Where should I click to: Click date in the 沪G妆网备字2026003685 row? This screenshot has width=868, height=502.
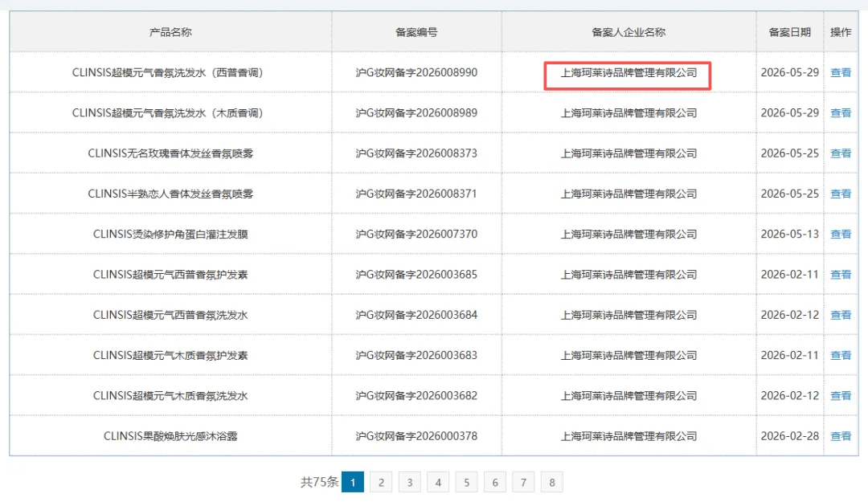tap(789, 275)
